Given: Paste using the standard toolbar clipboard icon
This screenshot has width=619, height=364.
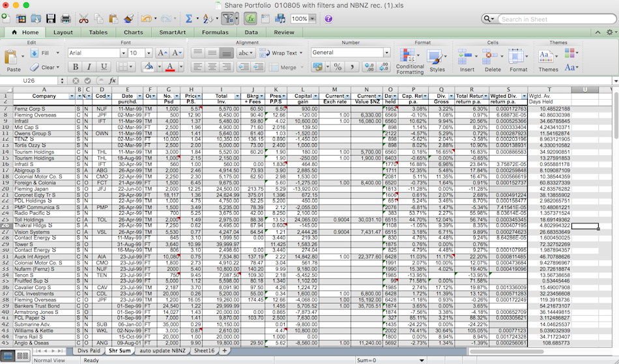Looking at the screenshot, I should click(x=113, y=18).
